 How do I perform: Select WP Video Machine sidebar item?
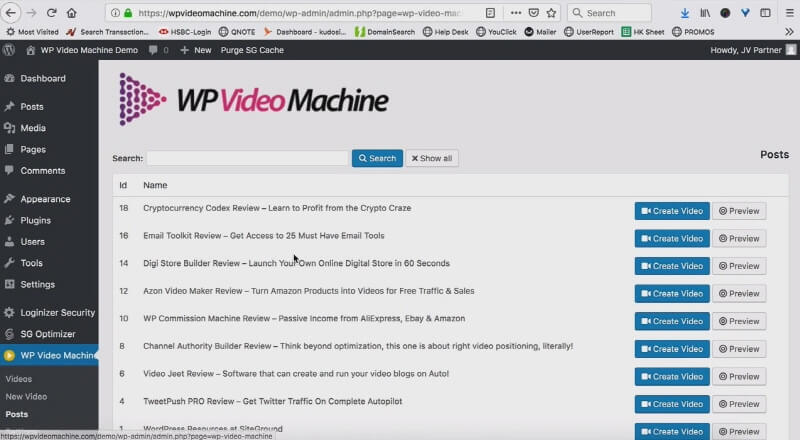click(49, 355)
